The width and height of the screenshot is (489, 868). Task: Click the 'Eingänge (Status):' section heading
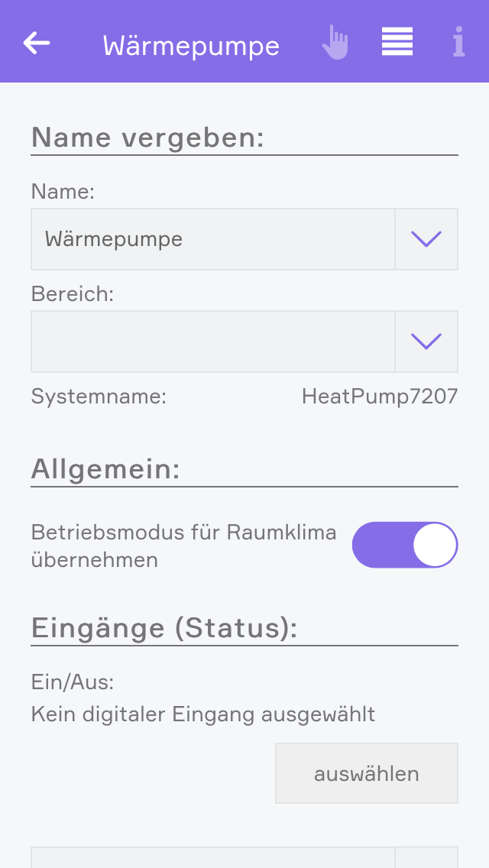[164, 628]
